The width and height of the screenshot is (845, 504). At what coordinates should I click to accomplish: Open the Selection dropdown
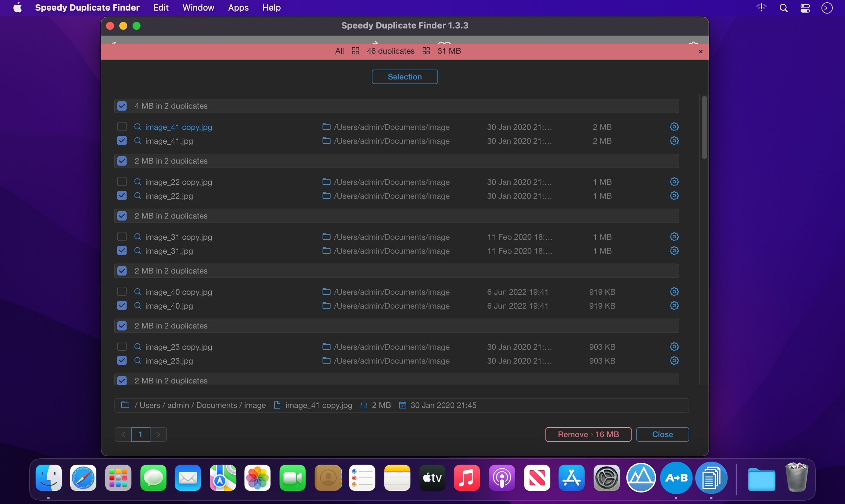click(404, 77)
